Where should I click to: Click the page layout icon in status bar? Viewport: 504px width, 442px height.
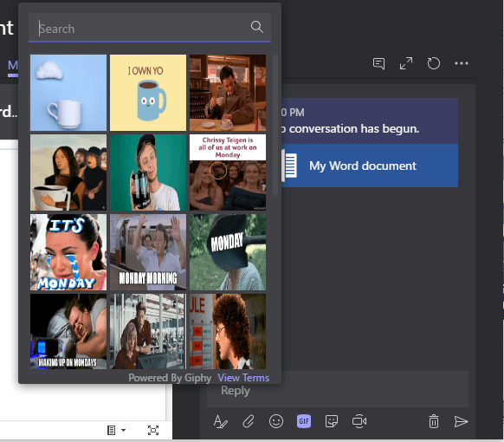(111, 430)
